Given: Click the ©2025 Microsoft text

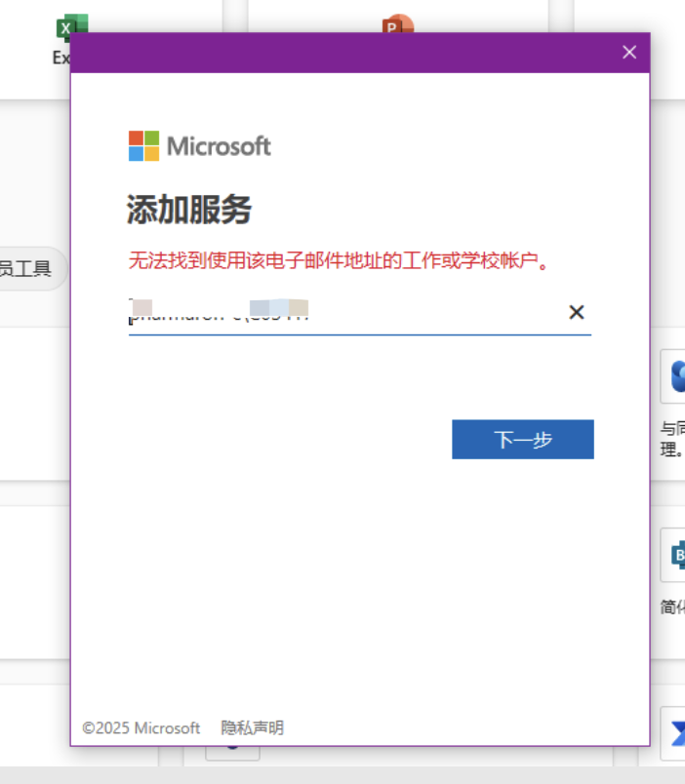Looking at the screenshot, I should [x=141, y=727].
